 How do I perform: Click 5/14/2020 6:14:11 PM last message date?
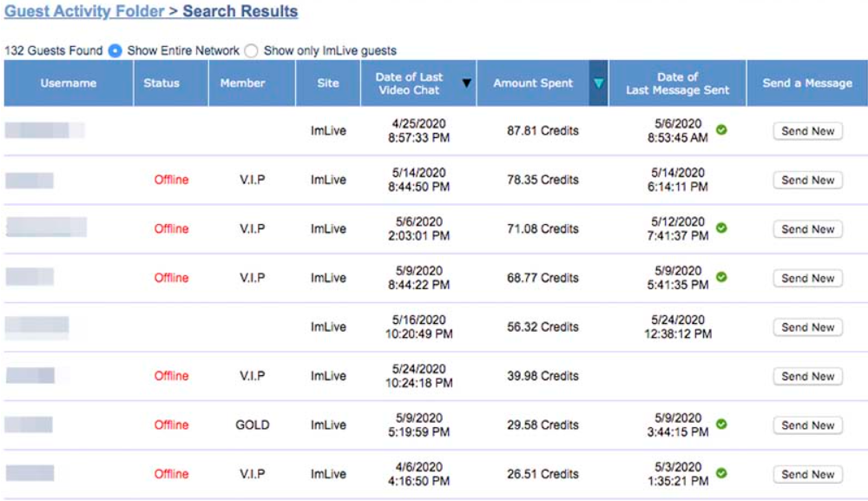pos(678,180)
